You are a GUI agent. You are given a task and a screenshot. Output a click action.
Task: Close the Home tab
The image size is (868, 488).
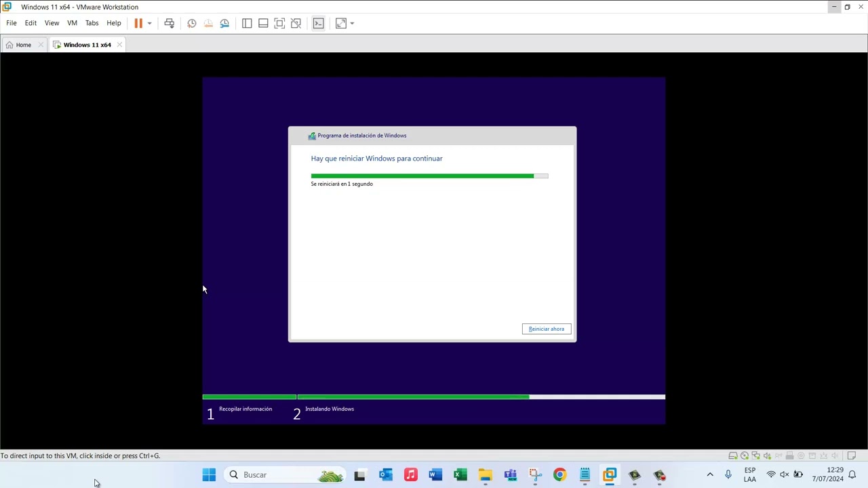41,45
